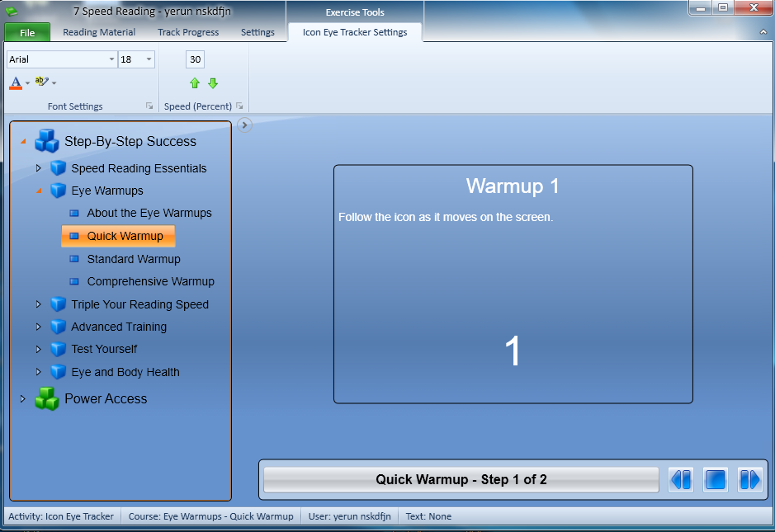
Task: Expand Advanced Training node
Action: (x=39, y=327)
